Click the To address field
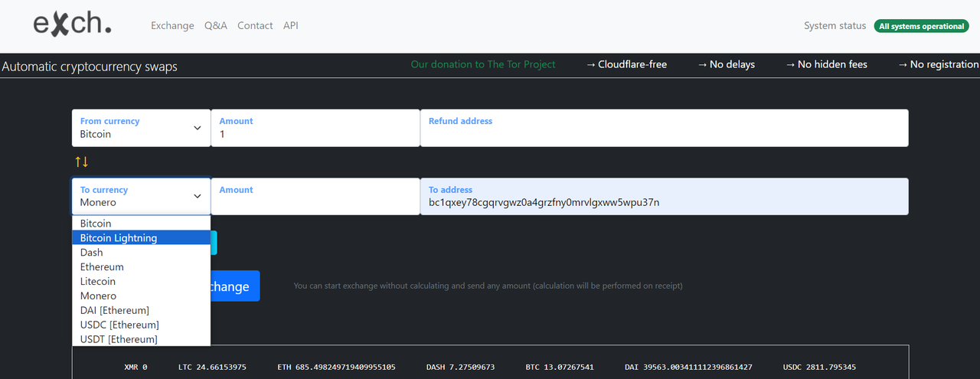This screenshot has width=980, height=379. point(665,197)
